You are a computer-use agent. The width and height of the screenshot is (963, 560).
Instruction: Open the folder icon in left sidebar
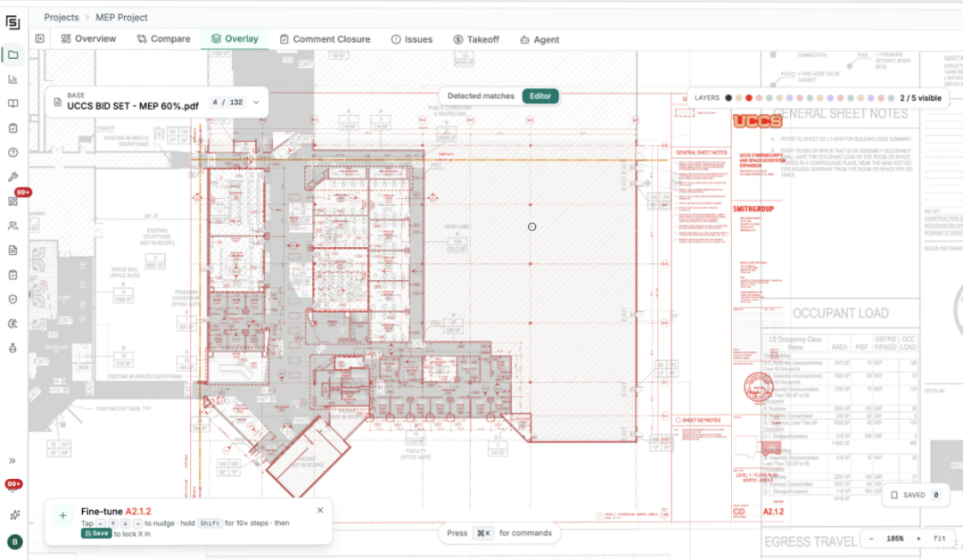pyautogui.click(x=12, y=54)
